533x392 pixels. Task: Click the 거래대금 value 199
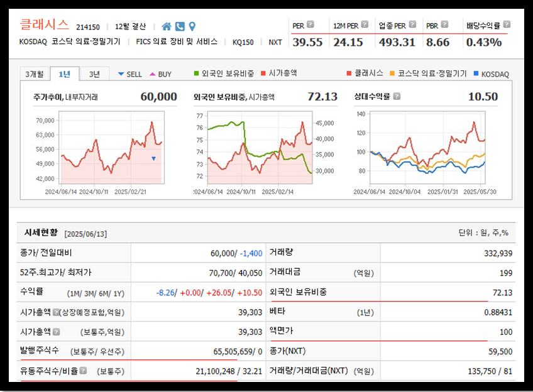[506, 273]
